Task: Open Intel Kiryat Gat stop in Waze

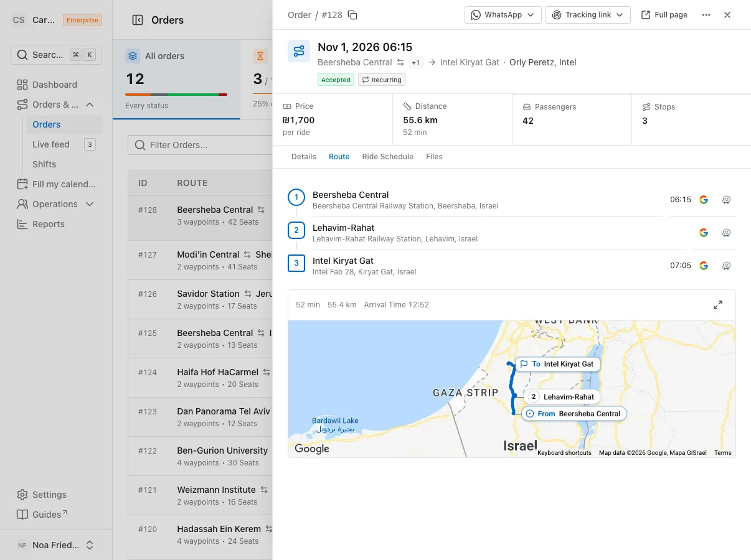Action: pyautogui.click(x=726, y=266)
